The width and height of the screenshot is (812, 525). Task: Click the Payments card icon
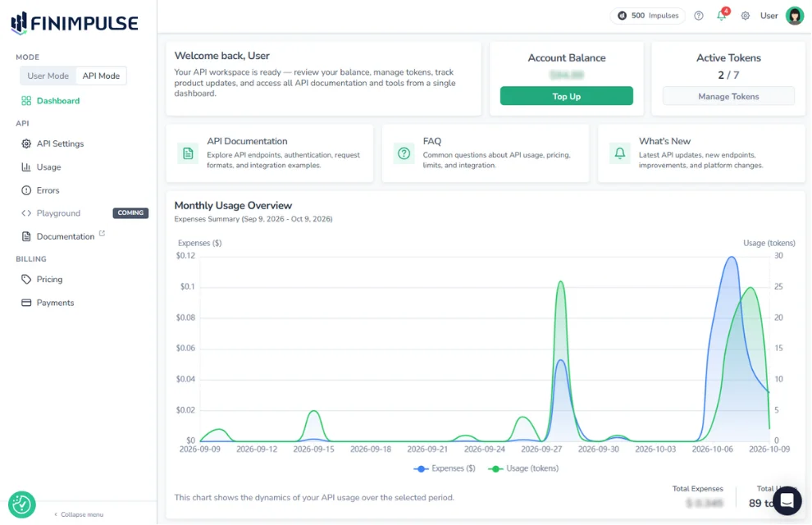(x=26, y=303)
